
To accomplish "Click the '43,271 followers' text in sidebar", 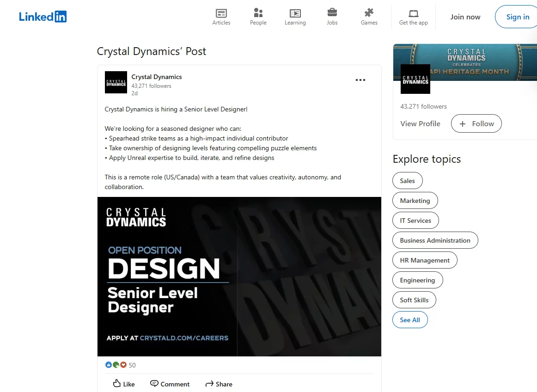I will 424,106.
